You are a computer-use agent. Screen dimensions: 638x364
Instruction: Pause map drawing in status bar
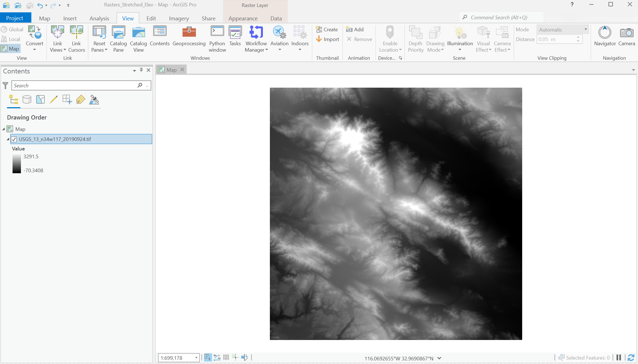coord(619,358)
